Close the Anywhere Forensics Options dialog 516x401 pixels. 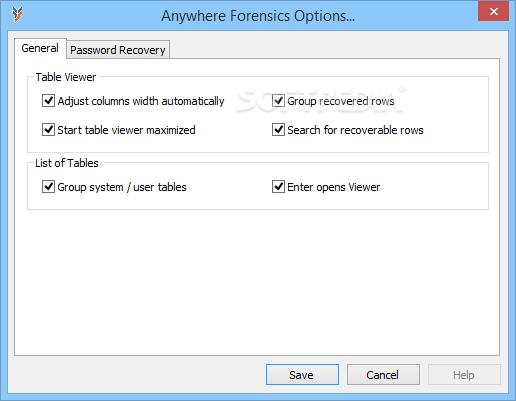click(493, 12)
